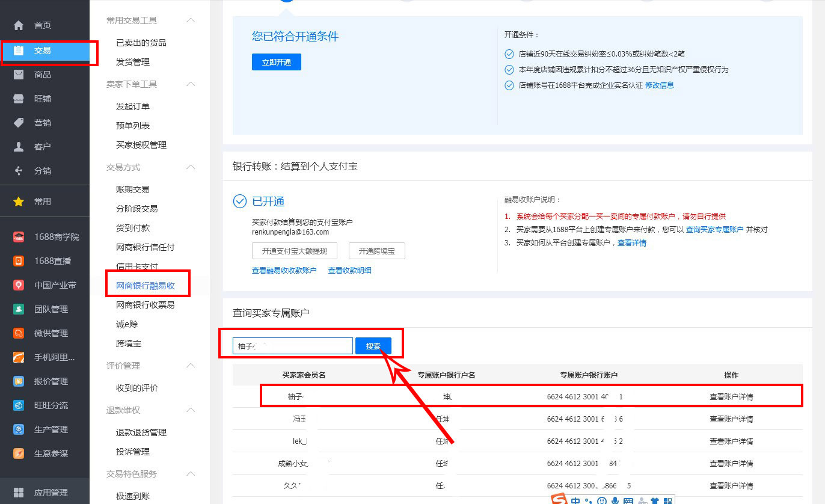Open 预单列表 menu item

pyautogui.click(x=133, y=126)
